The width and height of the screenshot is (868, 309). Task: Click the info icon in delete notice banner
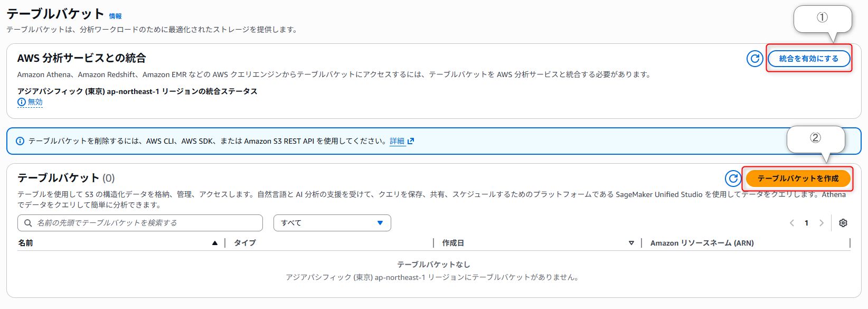(20, 141)
